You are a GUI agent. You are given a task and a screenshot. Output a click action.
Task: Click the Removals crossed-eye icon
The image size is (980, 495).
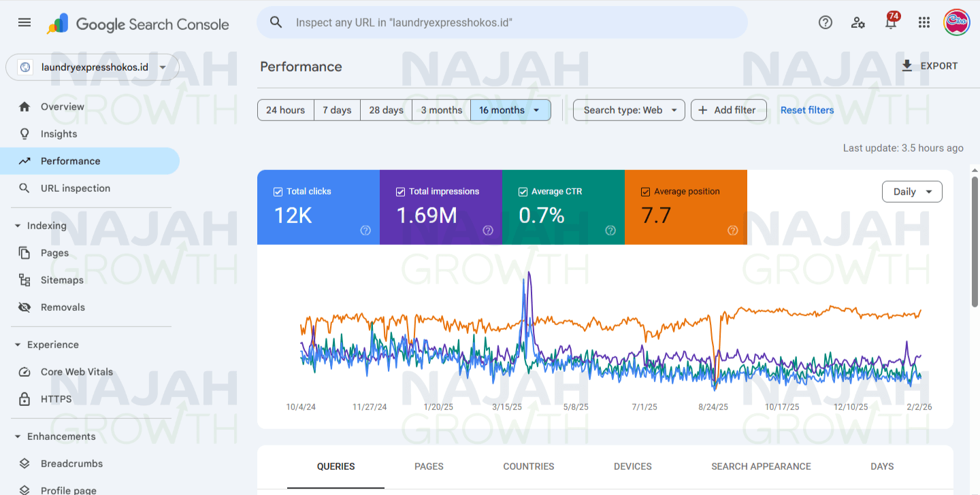[24, 307]
